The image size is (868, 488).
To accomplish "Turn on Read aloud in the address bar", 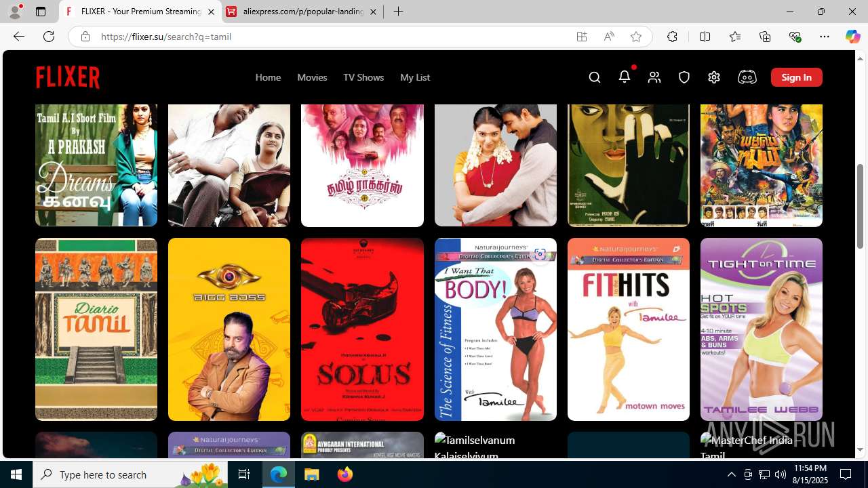I will (x=609, y=37).
